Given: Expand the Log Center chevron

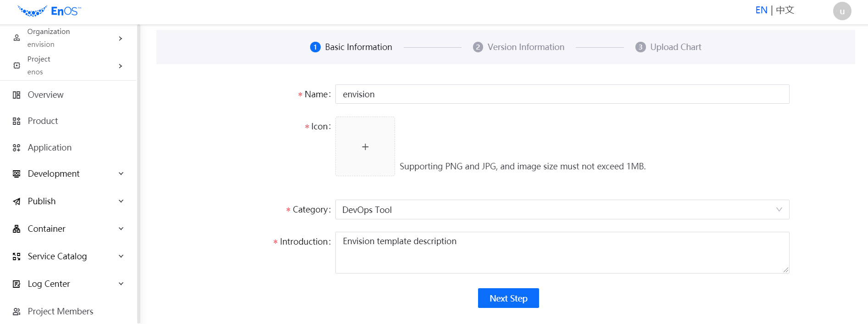Looking at the screenshot, I should 121,284.
